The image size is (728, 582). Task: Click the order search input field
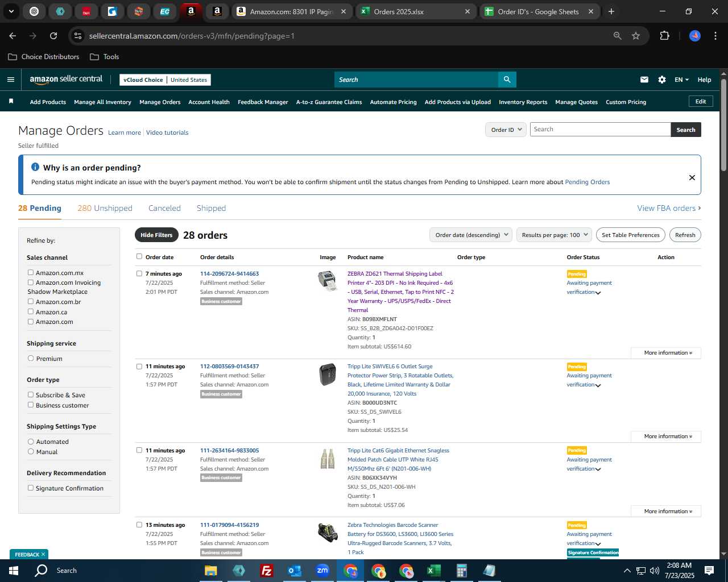[x=600, y=130]
